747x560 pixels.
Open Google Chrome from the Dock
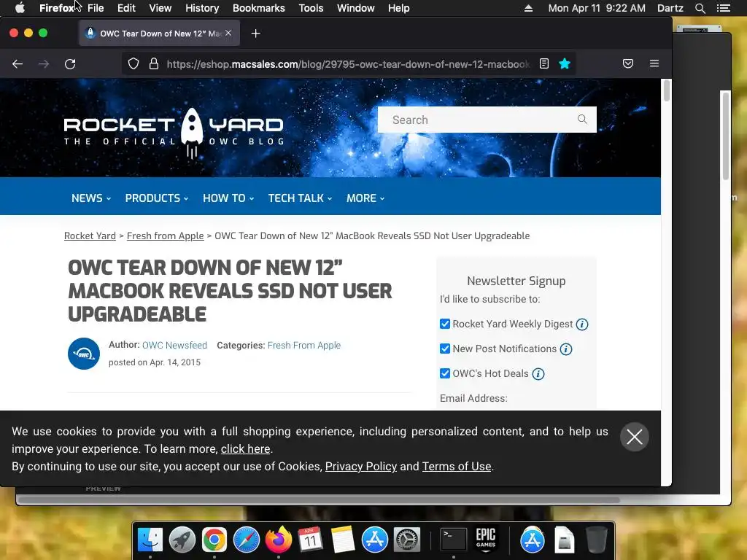click(x=214, y=540)
